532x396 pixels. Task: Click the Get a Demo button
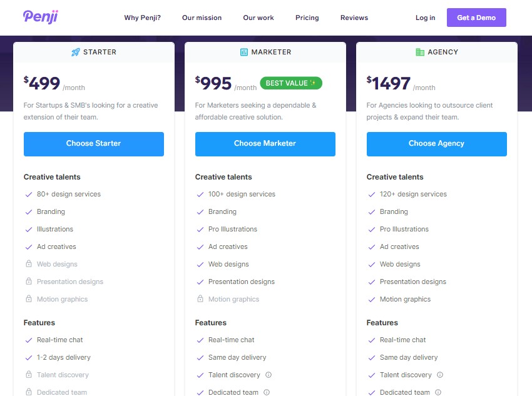(x=476, y=18)
